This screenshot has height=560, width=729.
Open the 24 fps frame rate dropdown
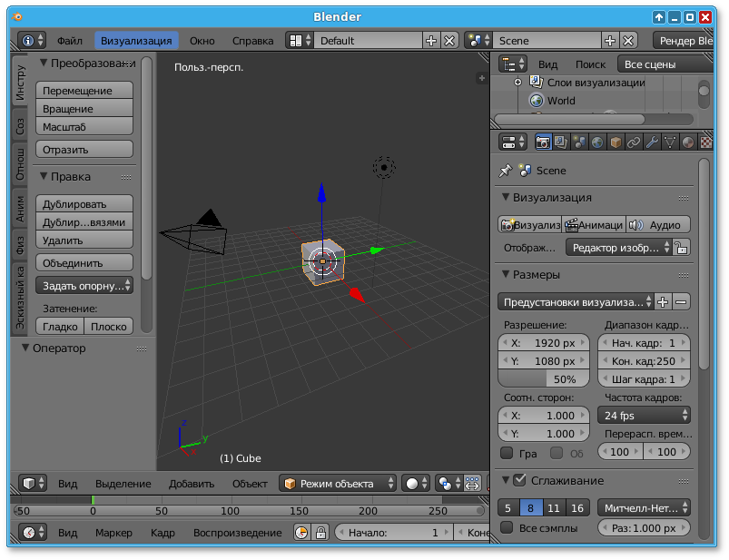(x=644, y=415)
